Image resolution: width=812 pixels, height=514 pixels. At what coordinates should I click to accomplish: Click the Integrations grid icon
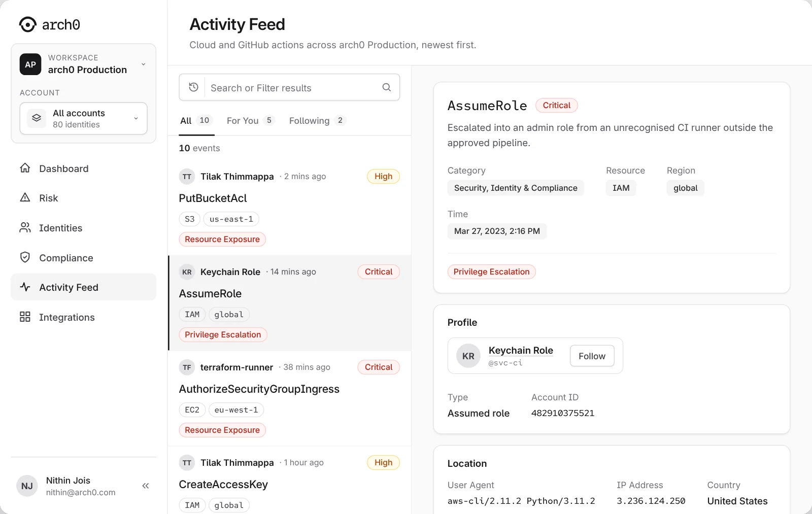25,317
